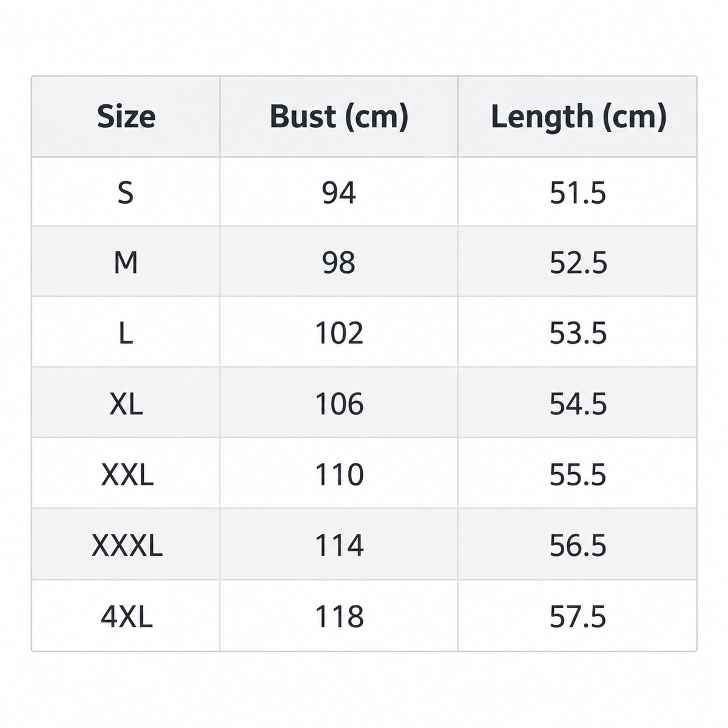Select the 4XL size cell
This screenshot has height=728, width=728.
[126, 616]
